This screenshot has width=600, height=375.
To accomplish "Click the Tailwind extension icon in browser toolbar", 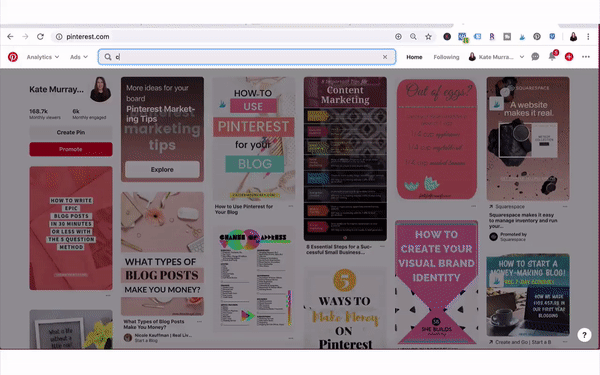I will tap(522, 37).
